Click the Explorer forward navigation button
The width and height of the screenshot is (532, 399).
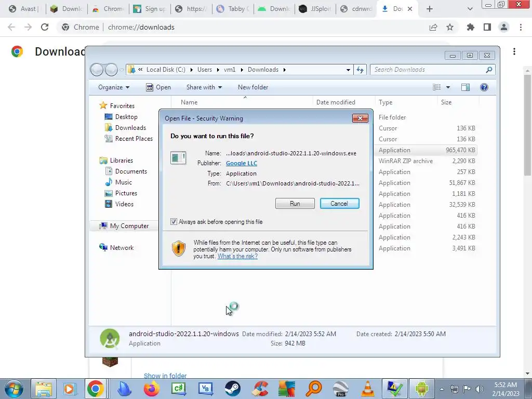(x=111, y=70)
